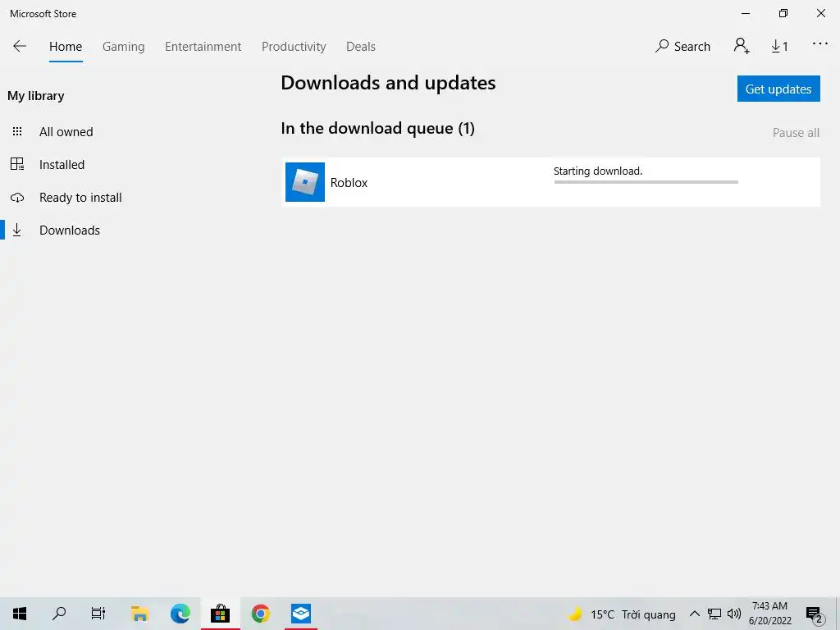Screen dimensions: 840x630
Task: Open the clock showing 7:43 AM
Action: (769, 614)
